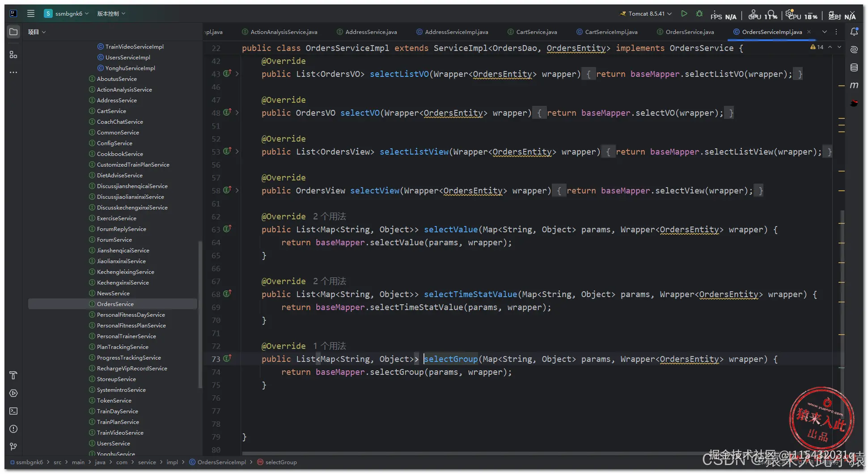This screenshot has width=868, height=474.
Task: Show the hidden editor tabs list chevron
Action: pyautogui.click(x=824, y=32)
